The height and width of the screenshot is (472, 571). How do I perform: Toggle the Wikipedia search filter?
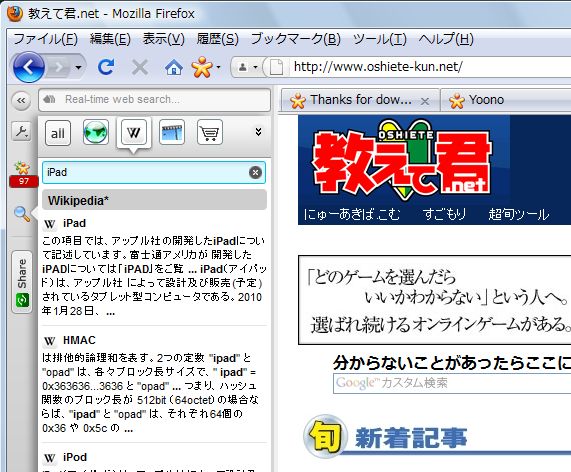[134, 132]
